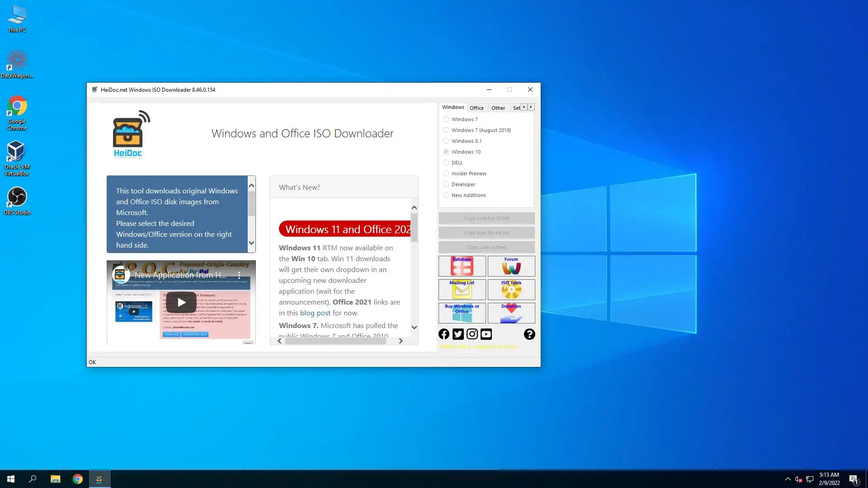The image size is (868, 488).
Task: Play the embedded YouTube video
Action: pyautogui.click(x=181, y=302)
